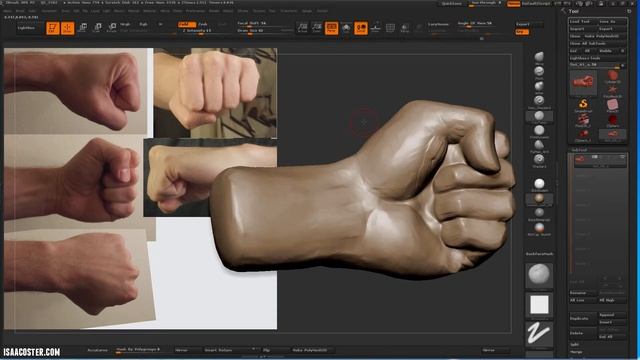The image size is (640, 360).
Task: Enable Mrgb painting mode
Action: pyautogui.click(x=125, y=24)
